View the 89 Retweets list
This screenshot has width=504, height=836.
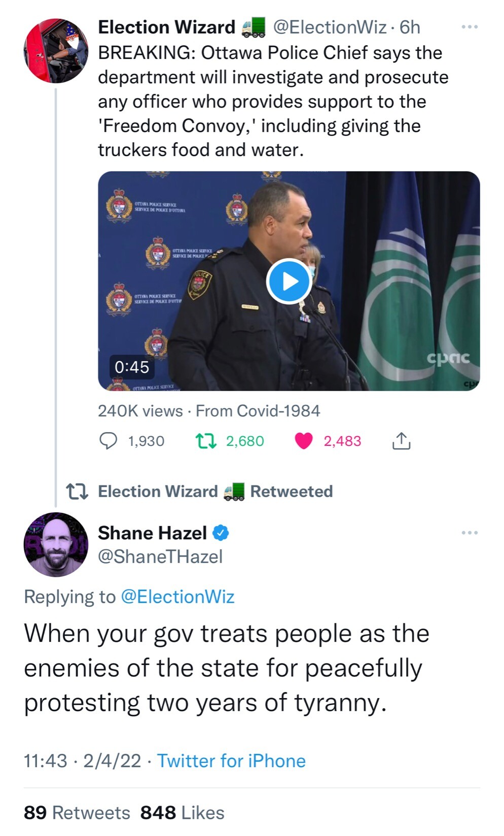click(77, 813)
